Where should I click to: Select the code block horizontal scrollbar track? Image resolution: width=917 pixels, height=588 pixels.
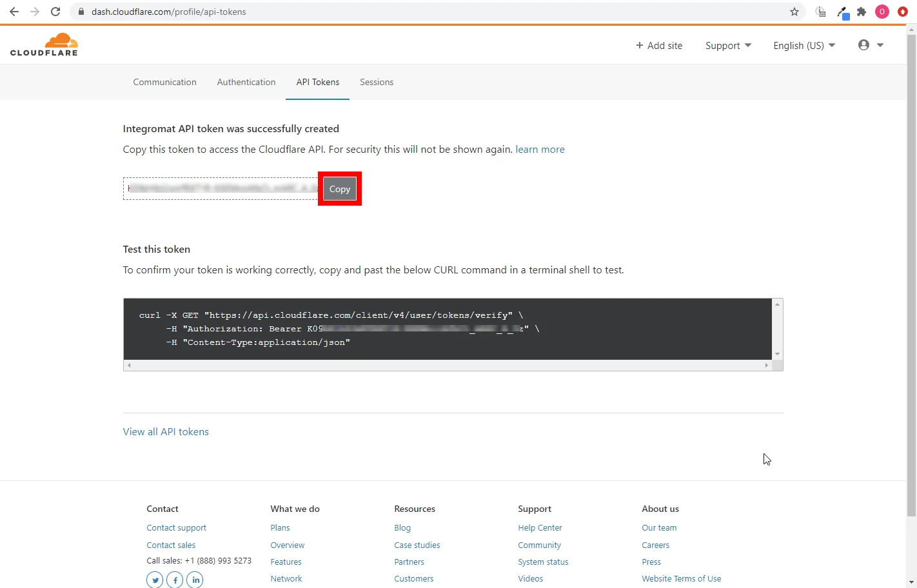[x=448, y=365]
